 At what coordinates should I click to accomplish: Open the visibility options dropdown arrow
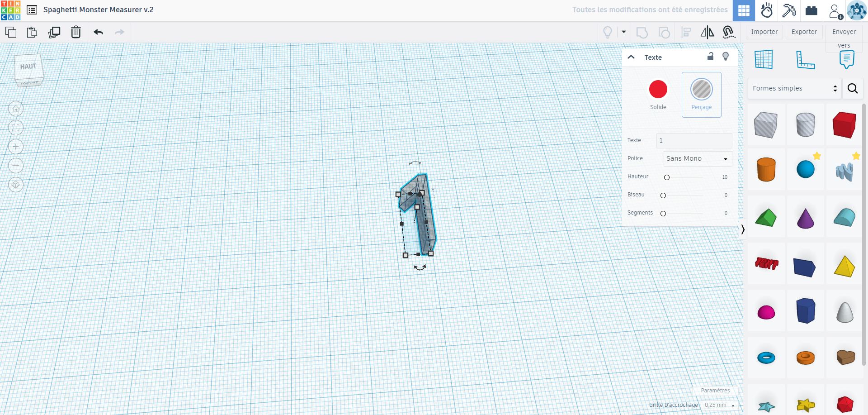(624, 32)
